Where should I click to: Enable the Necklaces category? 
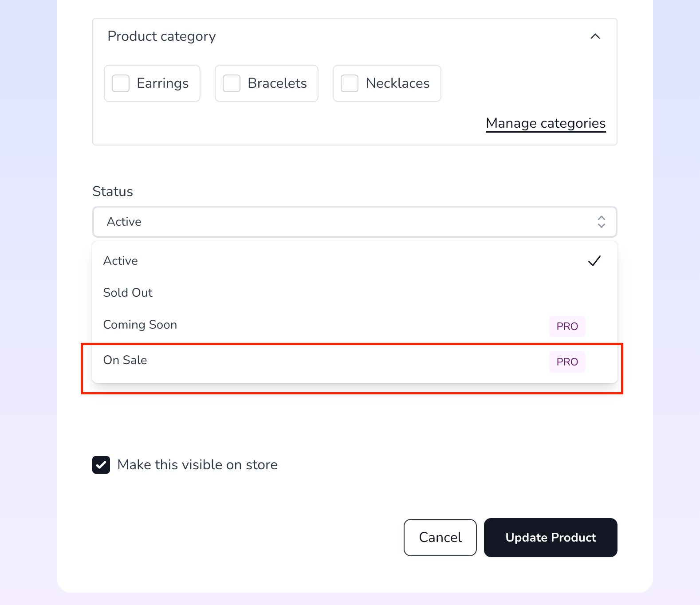click(x=350, y=83)
